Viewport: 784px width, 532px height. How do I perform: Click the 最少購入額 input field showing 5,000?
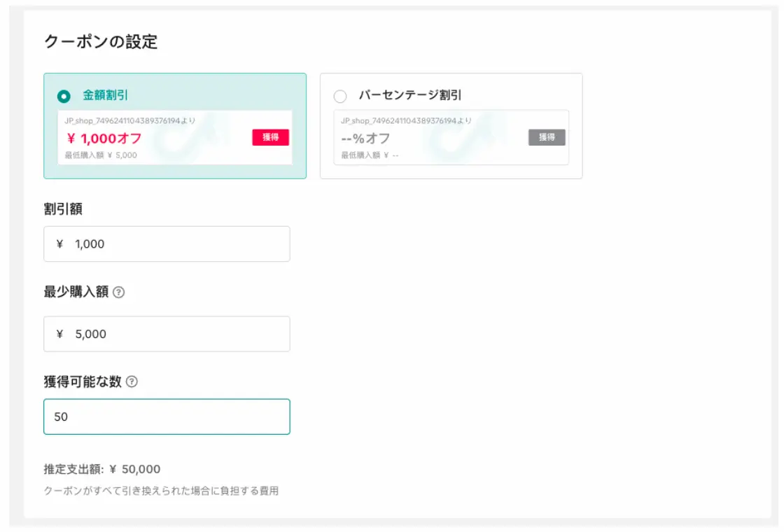(x=167, y=334)
